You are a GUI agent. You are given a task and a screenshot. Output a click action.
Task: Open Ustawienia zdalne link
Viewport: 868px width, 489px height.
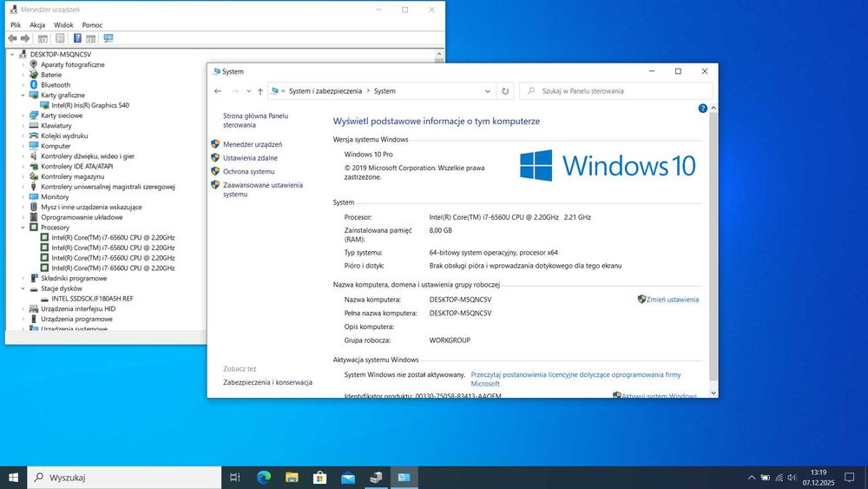point(250,158)
